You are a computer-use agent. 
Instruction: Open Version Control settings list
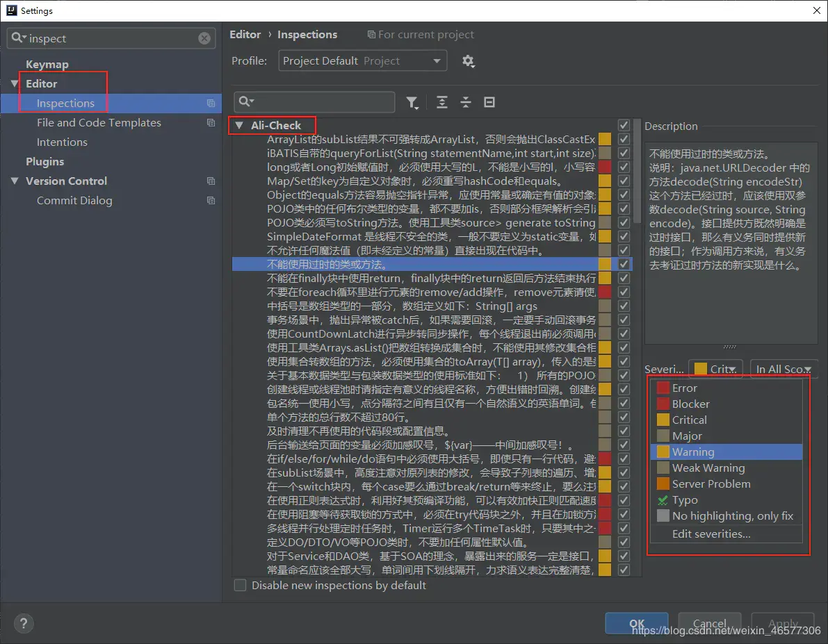67,181
